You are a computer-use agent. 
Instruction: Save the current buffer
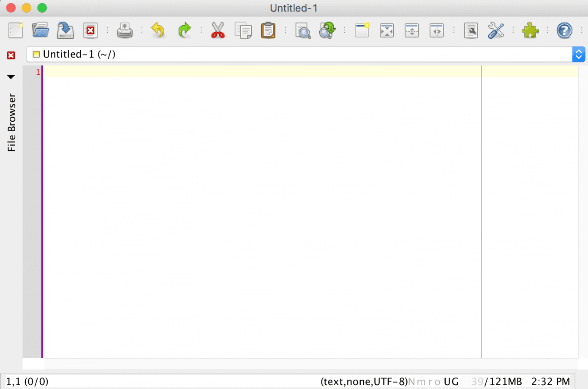[x=65, y=30]
